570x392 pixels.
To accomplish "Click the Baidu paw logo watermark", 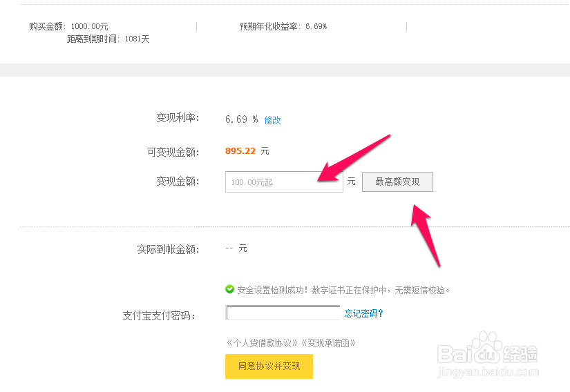I will pos(487,347).
